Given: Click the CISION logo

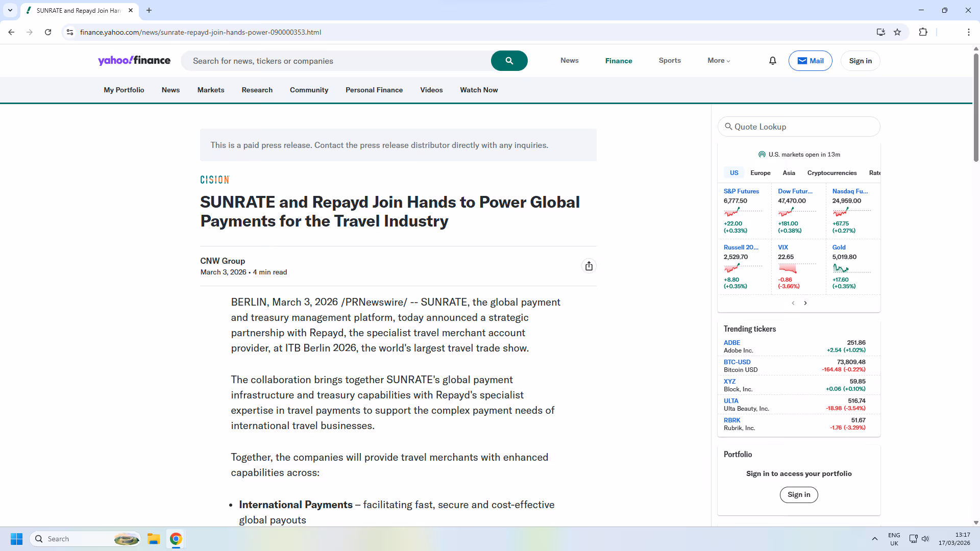Looking at the screenshot, I should [x=215, y=180].
